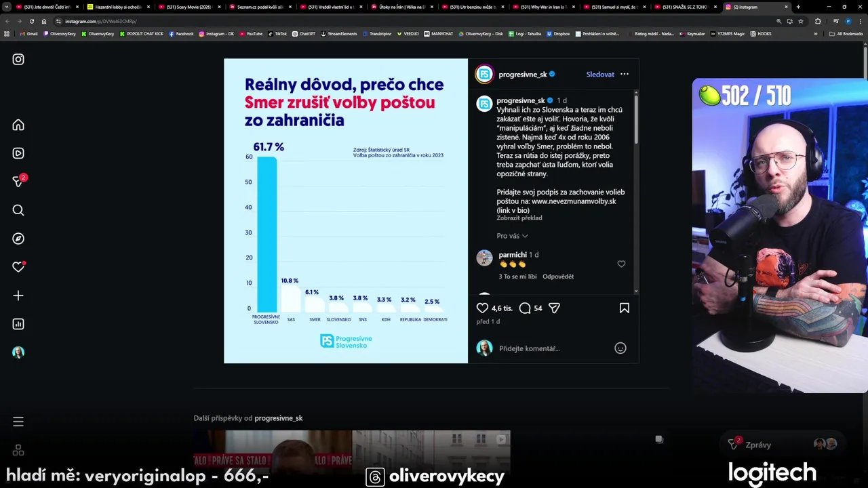Switch to the Scary Movie (2026) tab
Image resolution: width=868 pixels, height=488 pixels.
(x=189, y=7)
